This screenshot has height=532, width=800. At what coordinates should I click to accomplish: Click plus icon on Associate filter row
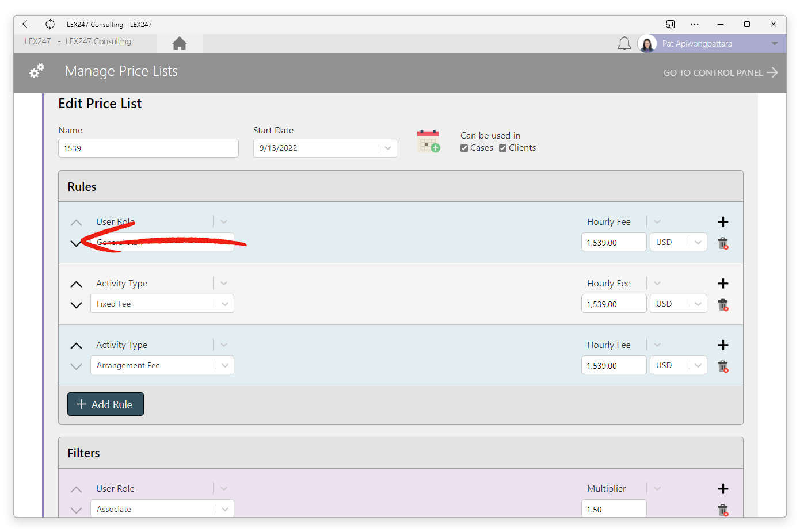click(723, 489)
